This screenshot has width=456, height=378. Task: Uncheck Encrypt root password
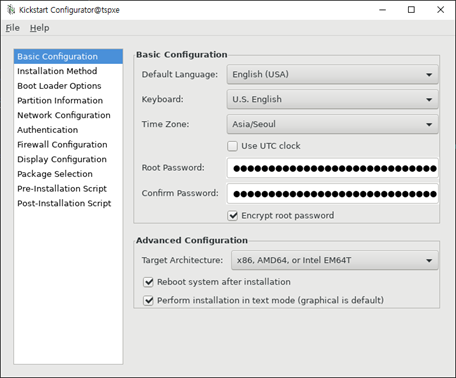[x=232, y=216]
